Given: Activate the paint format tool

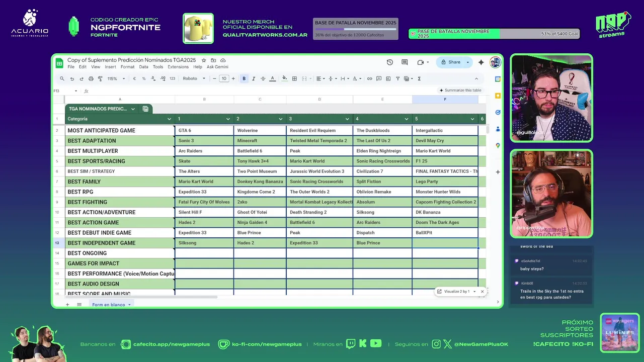Looking at the screenshot, I should (100, 78).
